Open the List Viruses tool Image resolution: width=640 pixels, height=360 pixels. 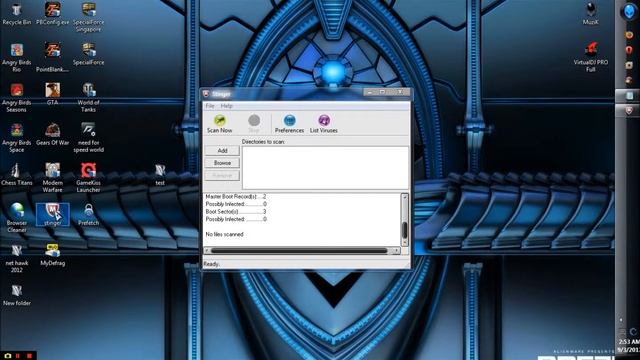[323, 123]
